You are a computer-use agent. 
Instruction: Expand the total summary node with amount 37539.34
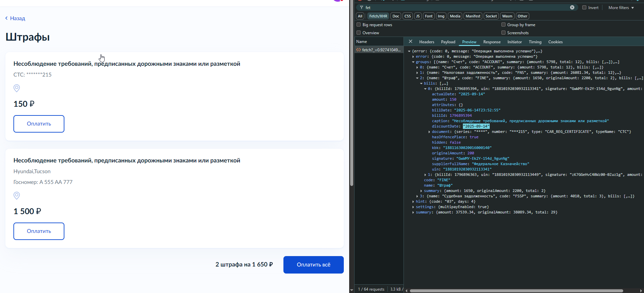(413, 212)
